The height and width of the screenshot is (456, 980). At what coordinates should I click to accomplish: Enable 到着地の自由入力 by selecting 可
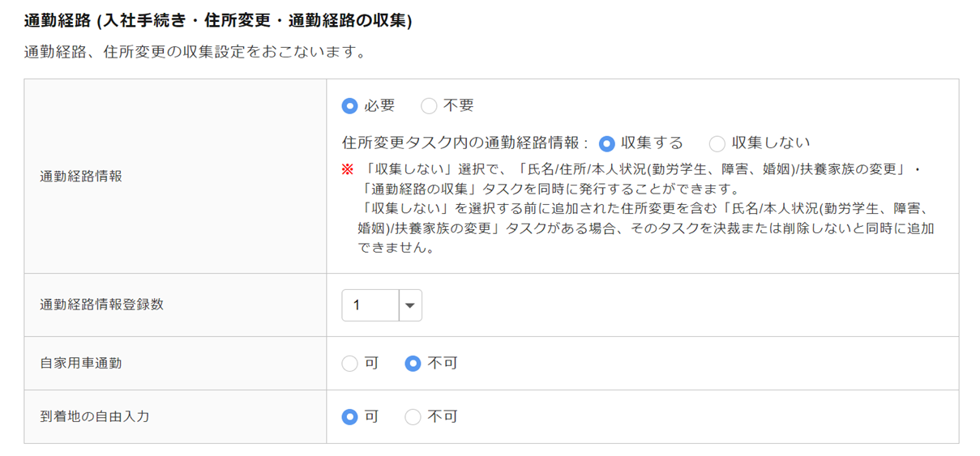point(349,417)
